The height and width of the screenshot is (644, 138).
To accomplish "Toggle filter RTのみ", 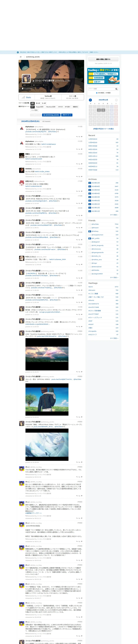I will pyautogui.click(x=61, y=107).
